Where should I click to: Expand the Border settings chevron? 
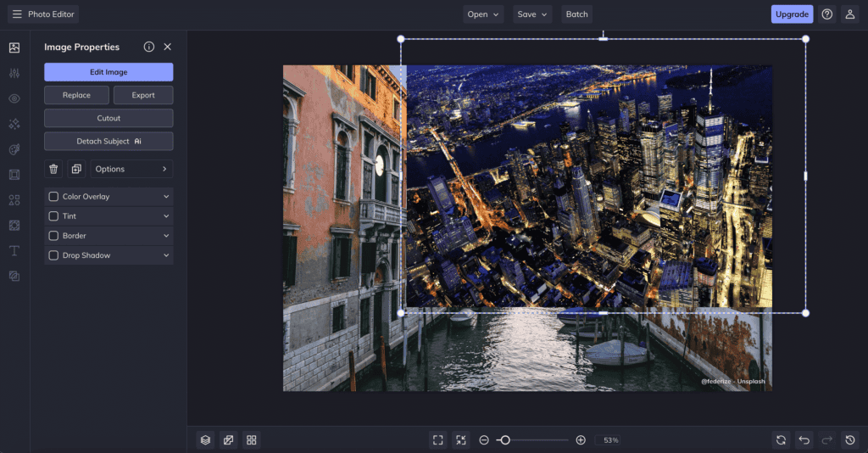pos(166,236)
